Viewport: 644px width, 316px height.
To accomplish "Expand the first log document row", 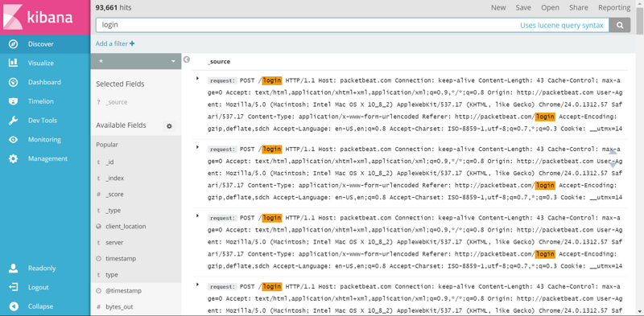I will 197,78.
